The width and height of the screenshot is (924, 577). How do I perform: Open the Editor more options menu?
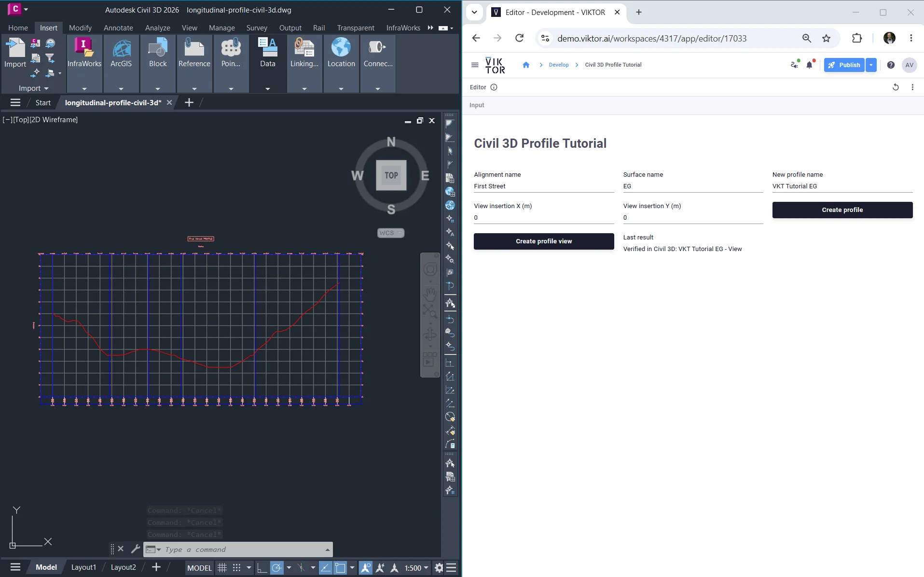(x=912, y=87)
